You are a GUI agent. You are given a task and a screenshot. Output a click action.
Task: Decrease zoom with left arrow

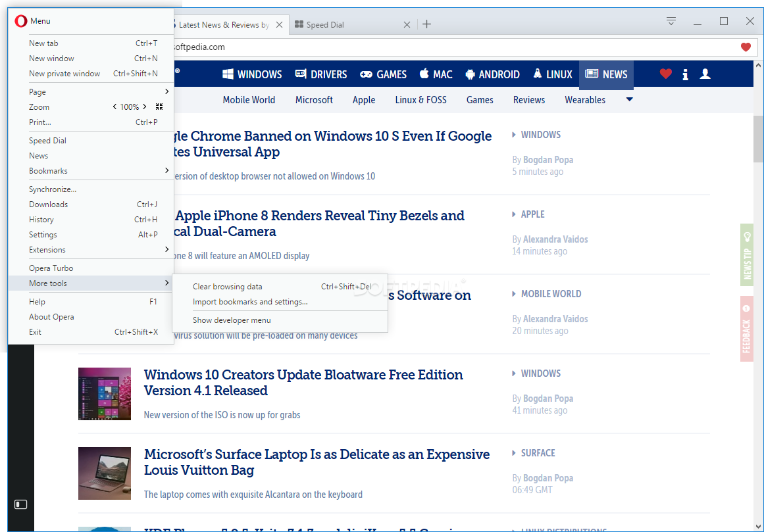click(x=115, y=107)
